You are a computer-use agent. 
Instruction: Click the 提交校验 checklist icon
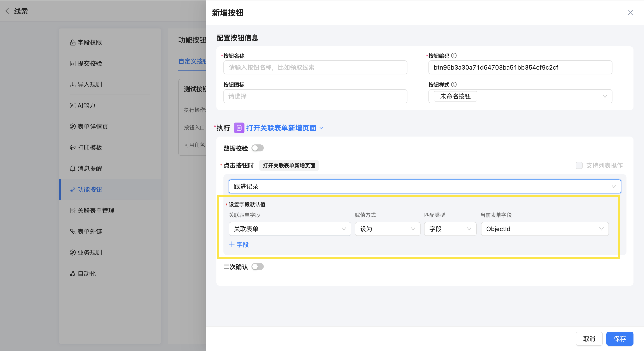point(73,64)
